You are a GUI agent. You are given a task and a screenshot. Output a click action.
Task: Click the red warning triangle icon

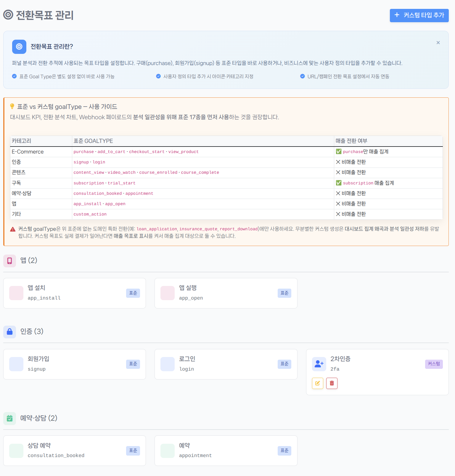(13, 229)
